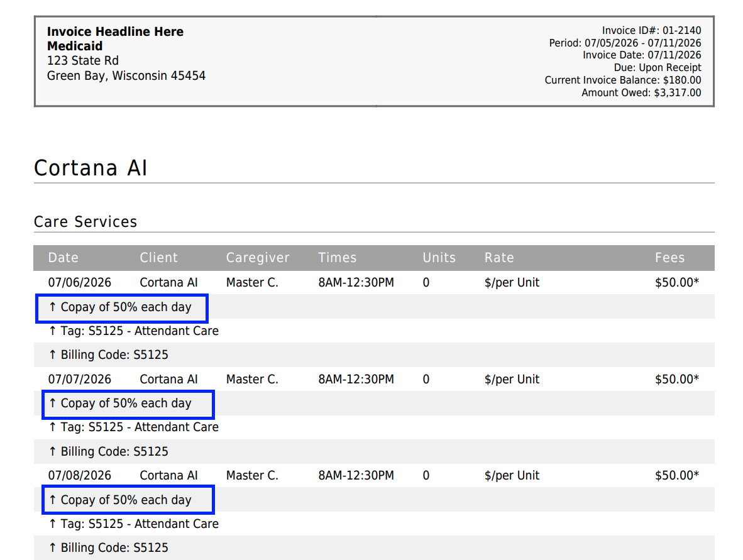Viewport: 743px width, 560px height.
Task: Click Master C. caregiver in 07/07/2026 row
Action: 252,379
